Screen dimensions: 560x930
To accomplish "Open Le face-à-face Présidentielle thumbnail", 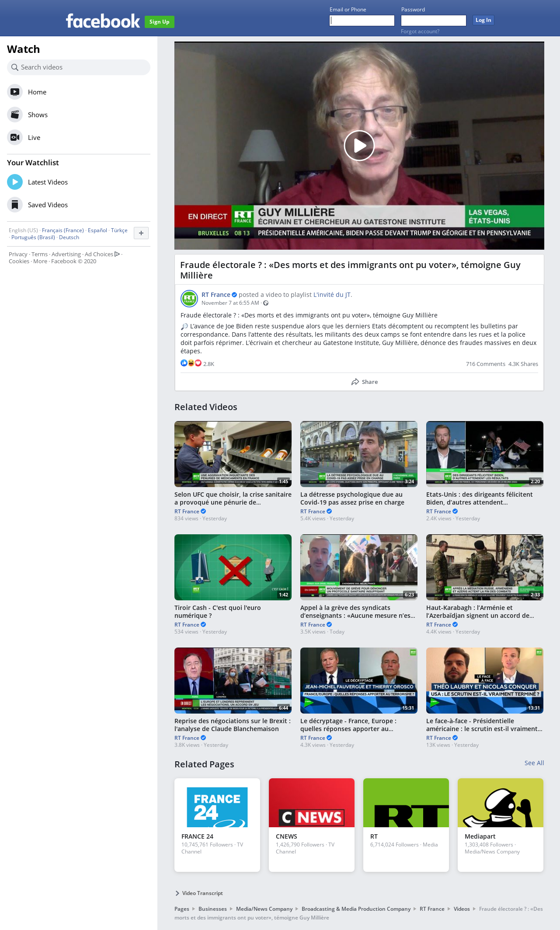I will pos(485,680).
